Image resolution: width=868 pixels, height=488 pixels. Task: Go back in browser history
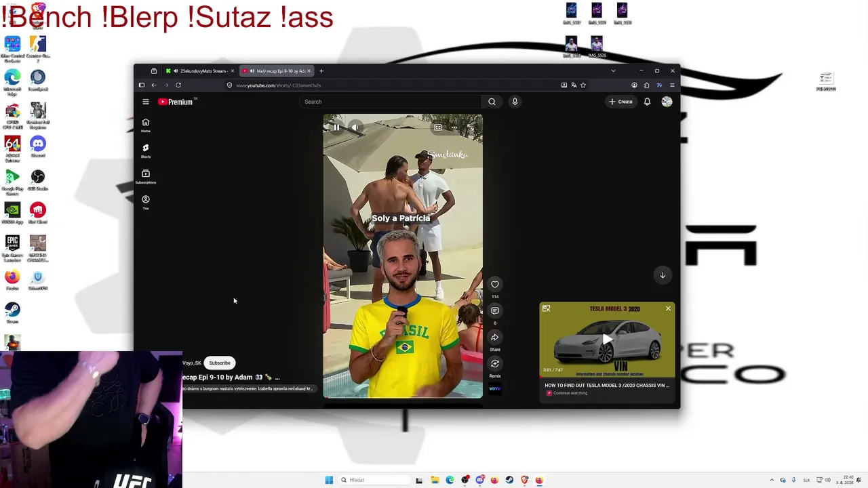click(154, 85)
